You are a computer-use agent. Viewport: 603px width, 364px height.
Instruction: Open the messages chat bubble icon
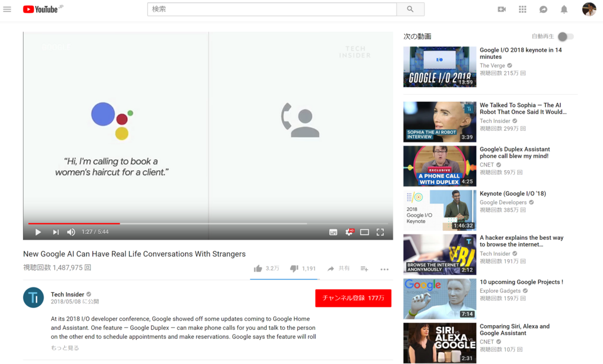543,9
